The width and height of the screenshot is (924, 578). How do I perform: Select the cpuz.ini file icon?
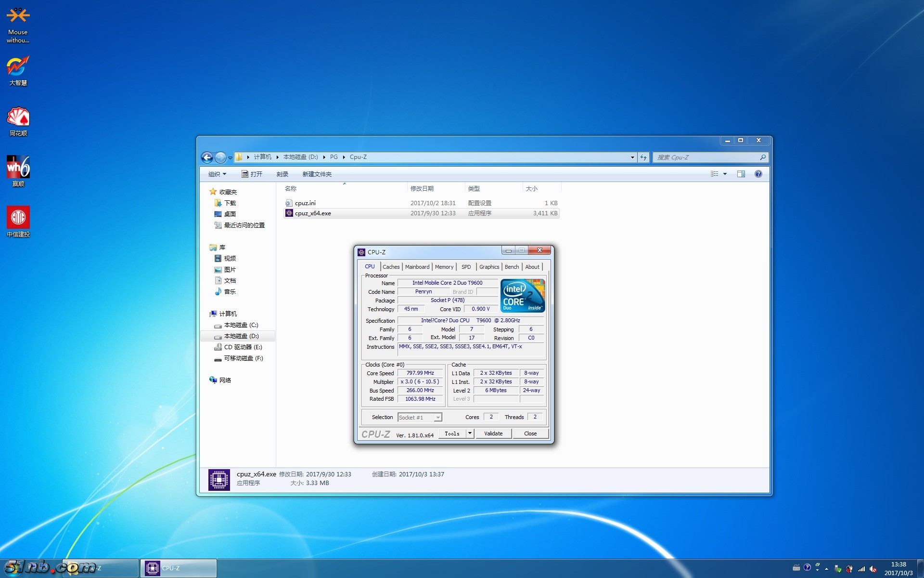point(289,203)
